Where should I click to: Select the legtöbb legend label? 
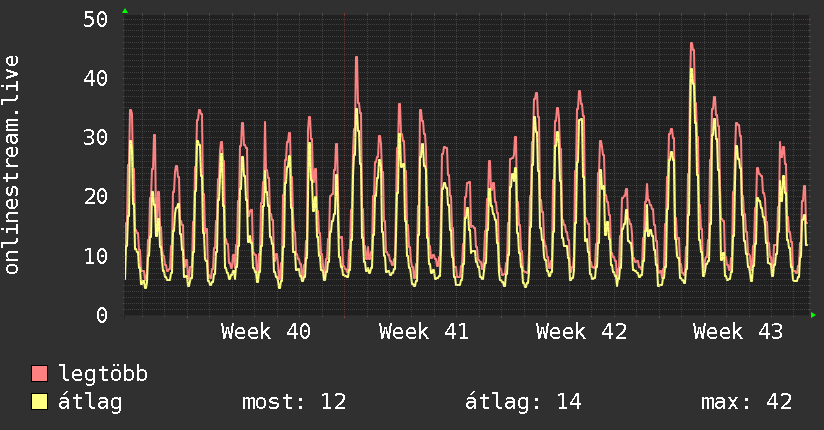pyautogui.click(x=103, y=373)
